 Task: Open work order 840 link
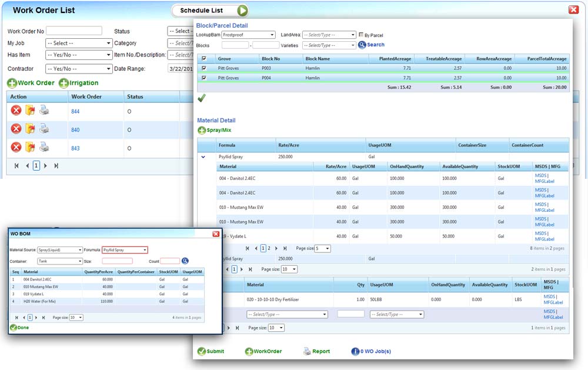click(75, 130)
